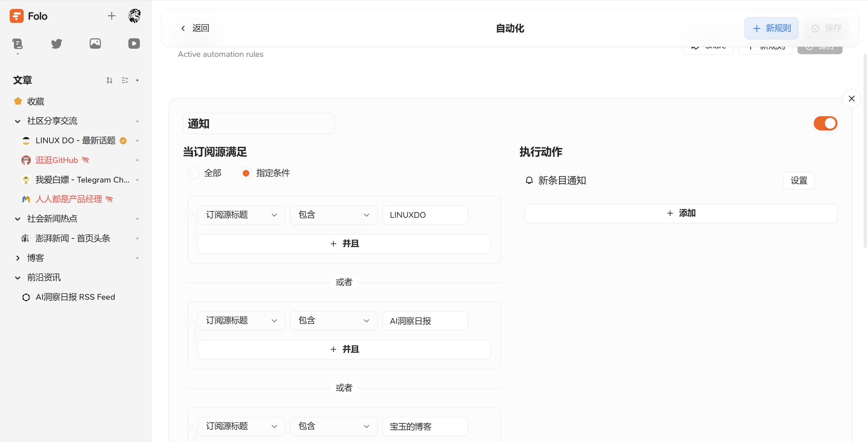Add 并且 condition under AI洞察日报 group
This screenshot has height=442, width=868.
[x=344, y=350]
